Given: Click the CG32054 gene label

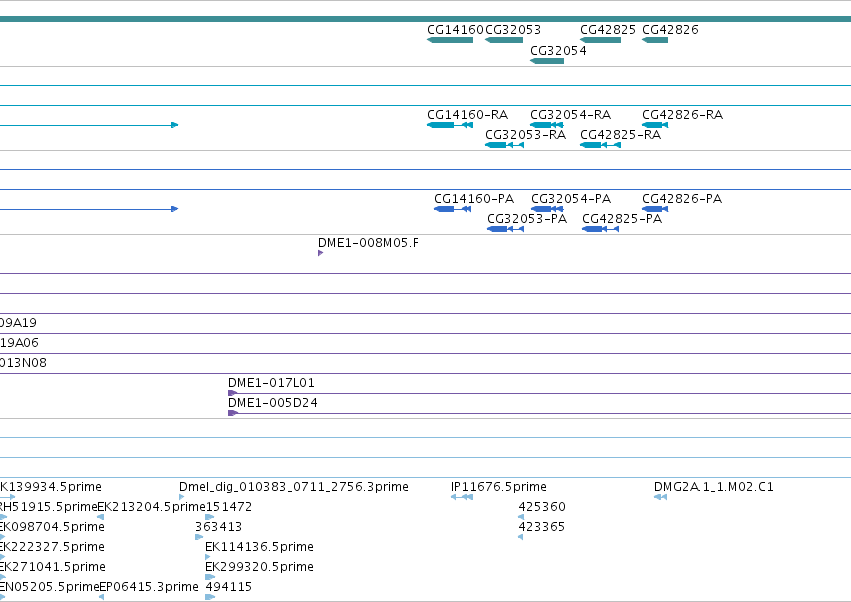Looking at the screenshot, I should tap(558, 50).
